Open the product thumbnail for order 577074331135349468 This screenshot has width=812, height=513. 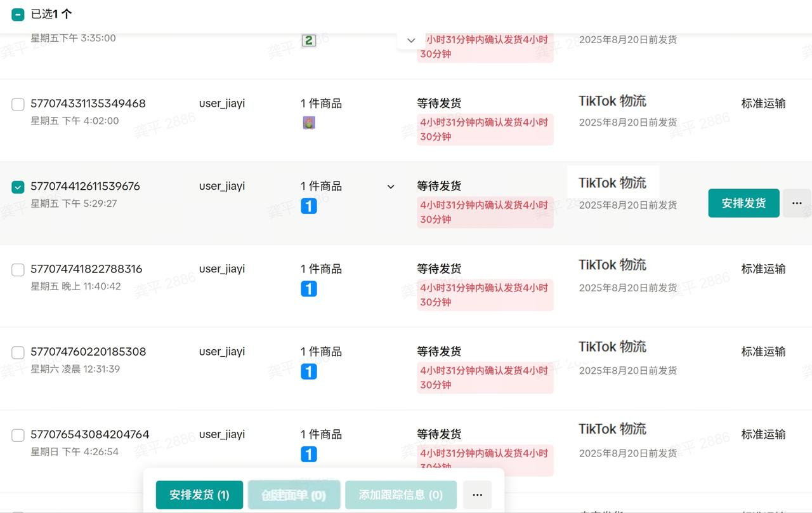tap(309, 123)
